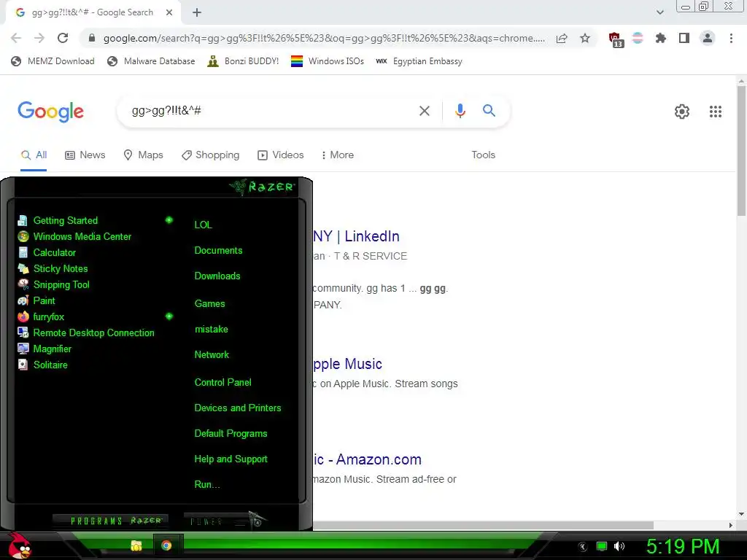Toggle the Chrome side panel icon
Image resolution: width=747 pixels, height=560 pixels.
click(x=684, y=38)
